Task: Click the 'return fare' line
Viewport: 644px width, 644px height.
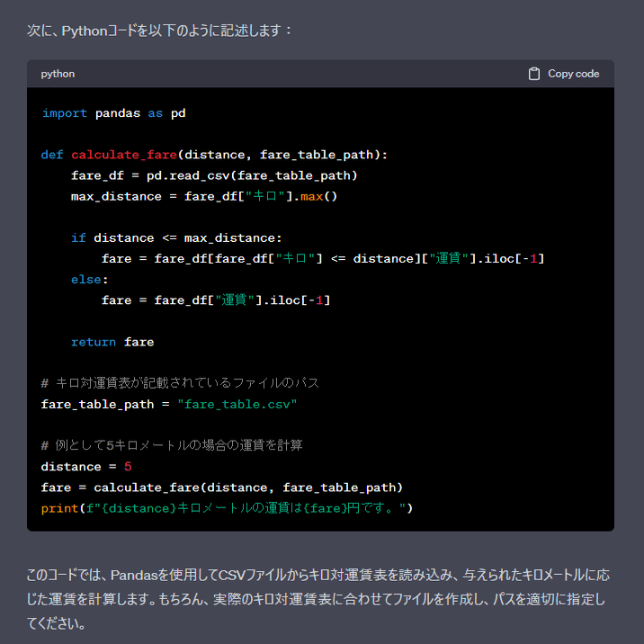Action: (x=112, y=342)
